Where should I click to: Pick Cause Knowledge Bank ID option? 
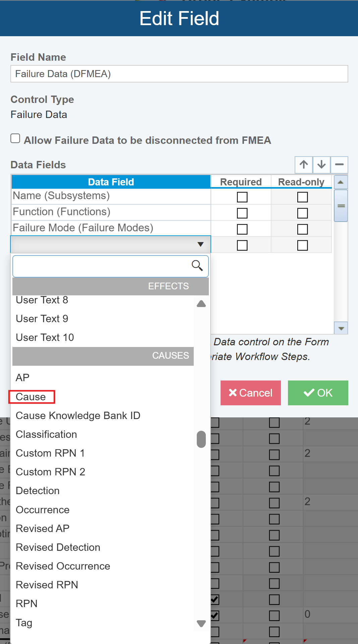[x=78, y=416]
